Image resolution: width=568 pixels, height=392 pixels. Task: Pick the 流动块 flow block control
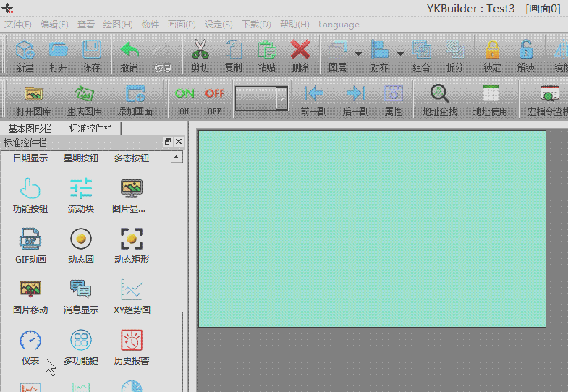pos(81,189)
